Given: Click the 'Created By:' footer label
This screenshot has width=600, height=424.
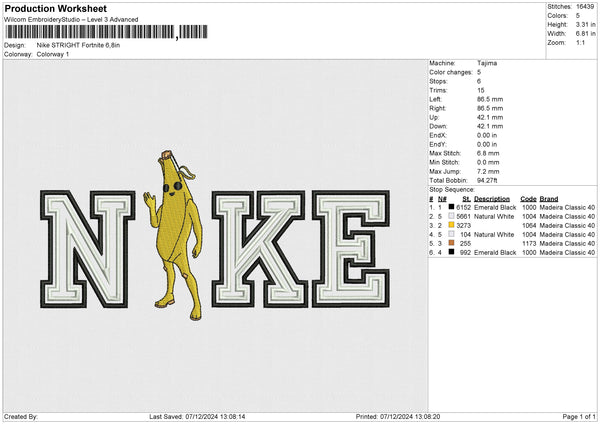Looking at the screenshot, I should coord(21,416).
